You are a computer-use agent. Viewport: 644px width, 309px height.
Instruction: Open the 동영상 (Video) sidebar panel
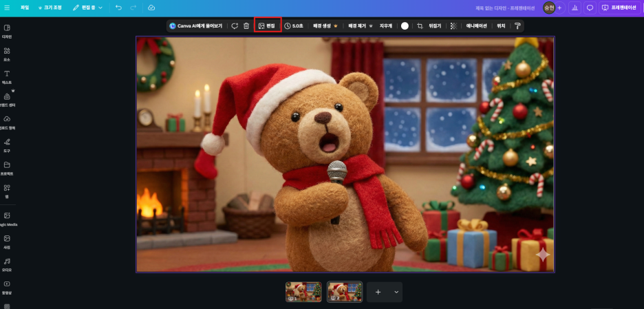coord(7,287)
